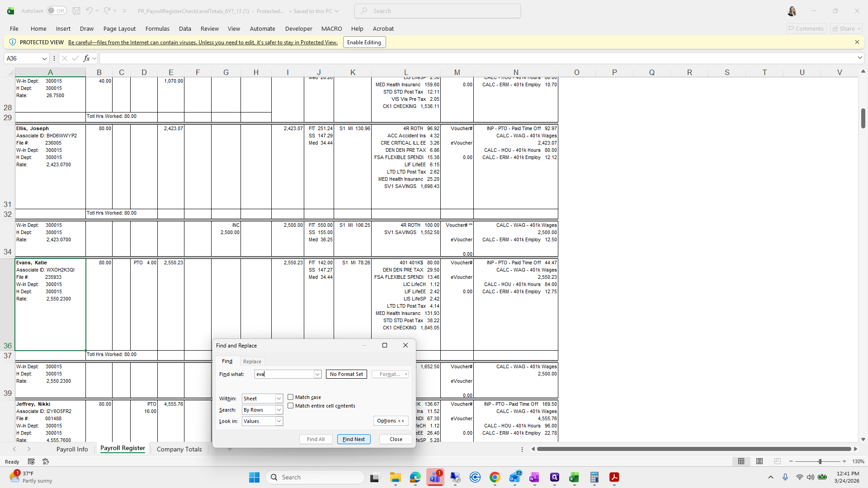Click the Enable Editing button
Viewport: 868px width, 488px height.
click(364, 42)
